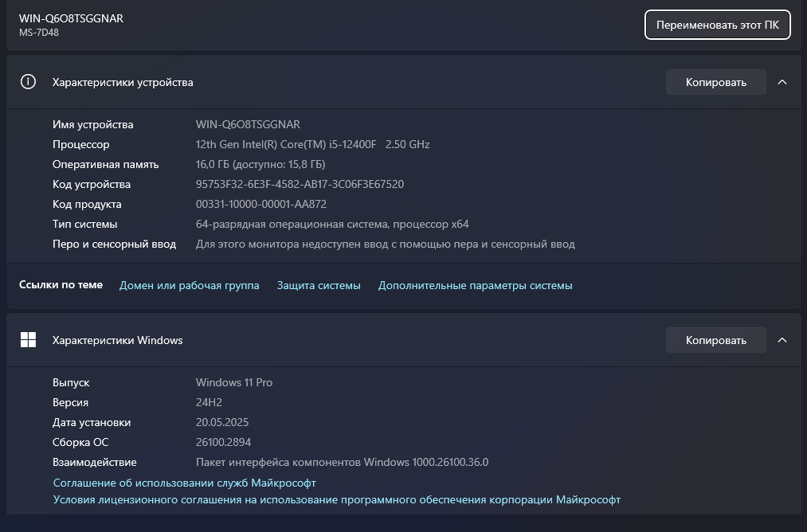Collapse the Характеристики устройства section chevron
This screenshot has width=807, height=532.
pyautogui.click(x=782, y=82)
